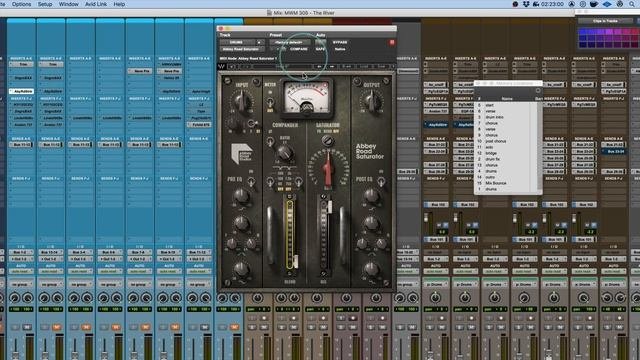Click the SAFE automation button
Image resolution: width=640 pixels, height=360 pixels.
tap(320, 49)
